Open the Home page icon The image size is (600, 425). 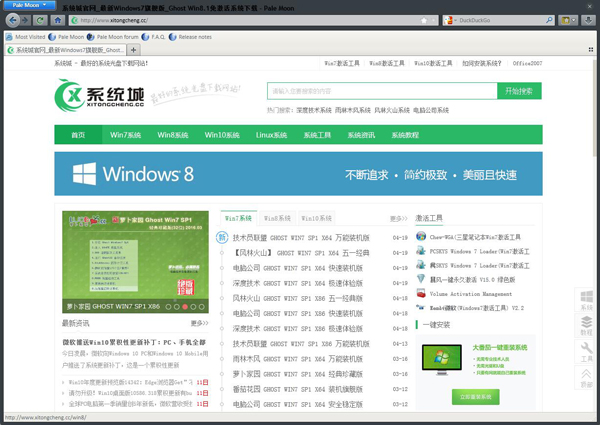pyautogui.click(x=57, y=20)
